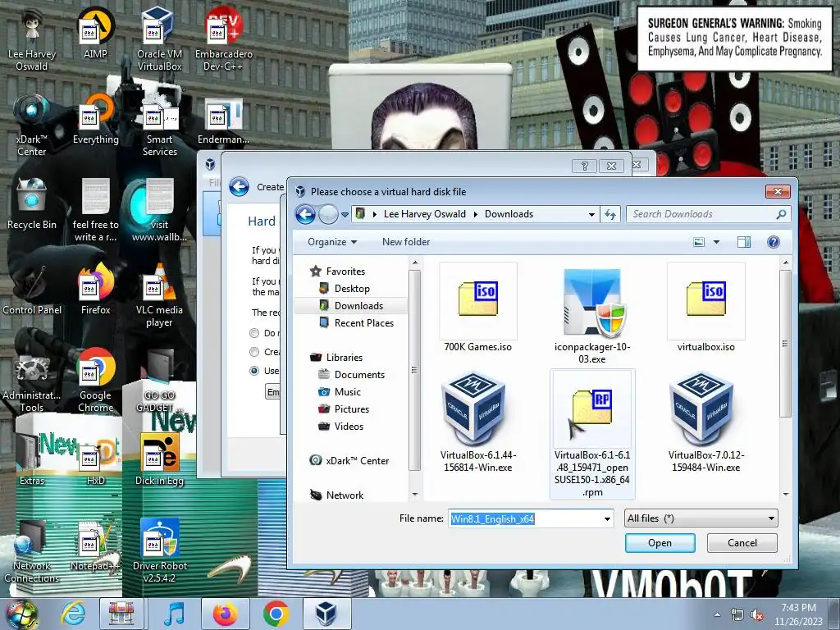Viewport: 840px width, 630px height.
Task: Toggle the preview pane button
Action: click(743, 242)
